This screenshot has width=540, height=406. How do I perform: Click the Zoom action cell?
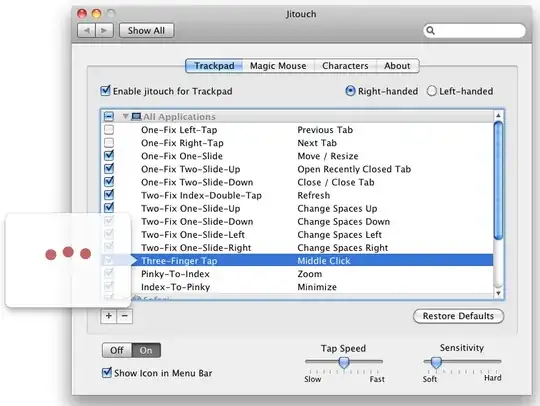tap(310, 274)
